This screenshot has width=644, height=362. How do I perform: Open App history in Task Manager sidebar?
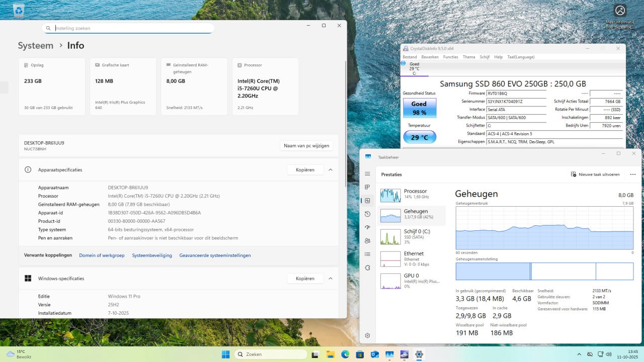(367, 214)
